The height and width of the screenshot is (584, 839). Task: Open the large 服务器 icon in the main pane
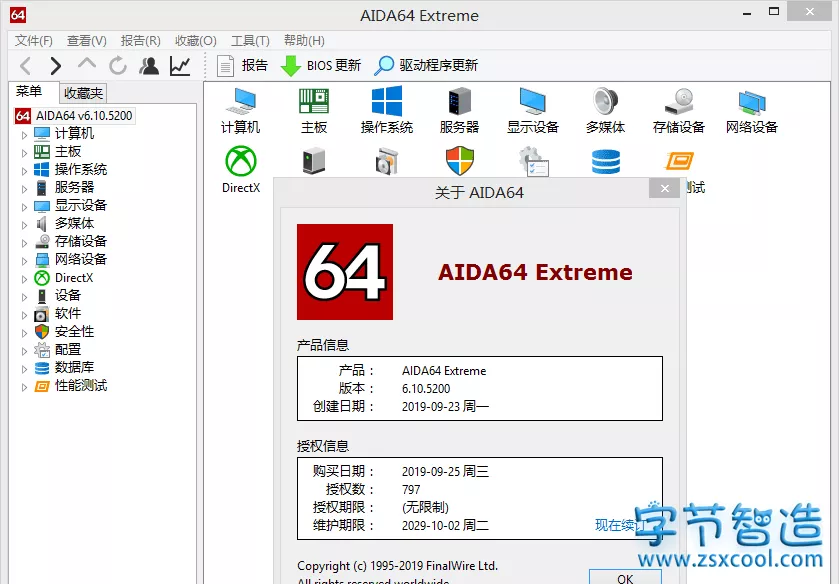click(x=459, y=110)
